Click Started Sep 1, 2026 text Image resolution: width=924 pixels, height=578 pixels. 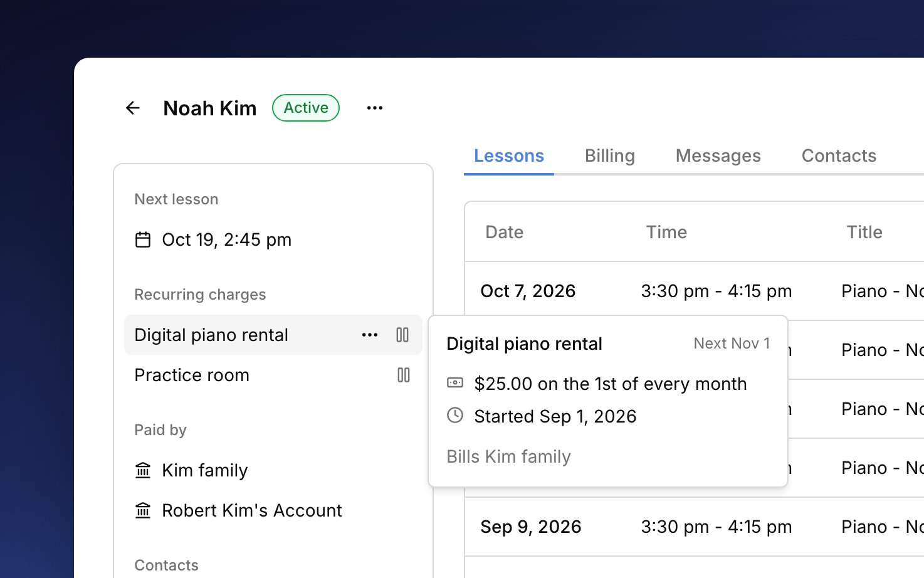click(x=555, y=416)
